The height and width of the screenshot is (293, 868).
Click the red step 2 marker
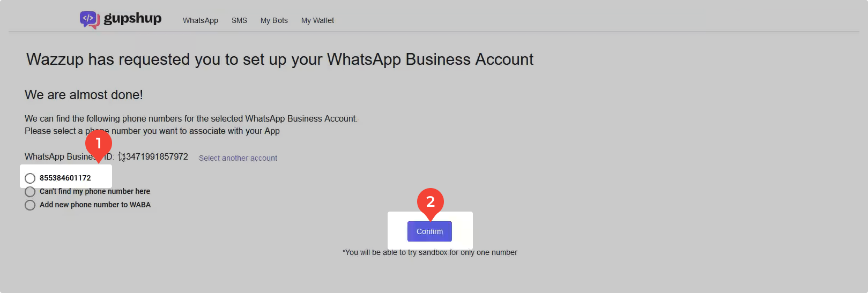point(430,201)
